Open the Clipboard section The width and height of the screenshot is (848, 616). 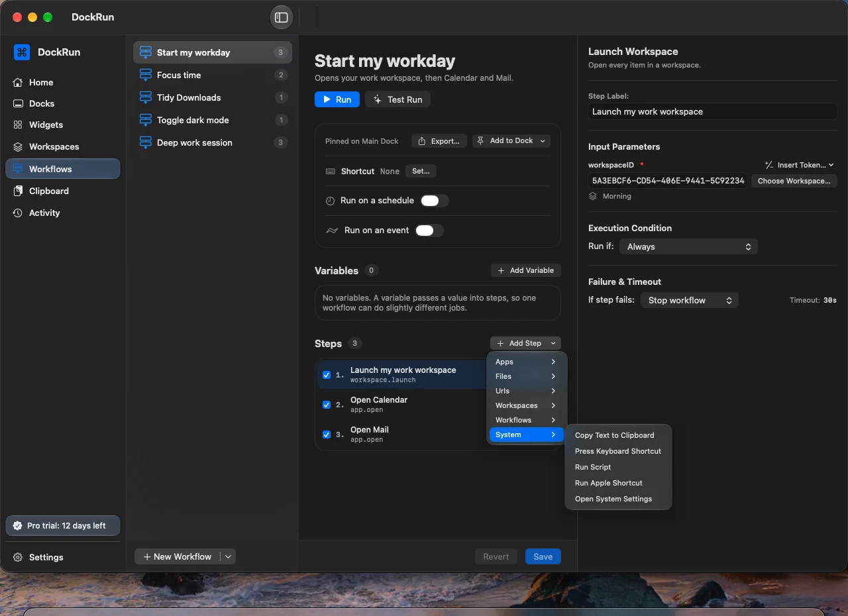[x=63, y=191]
